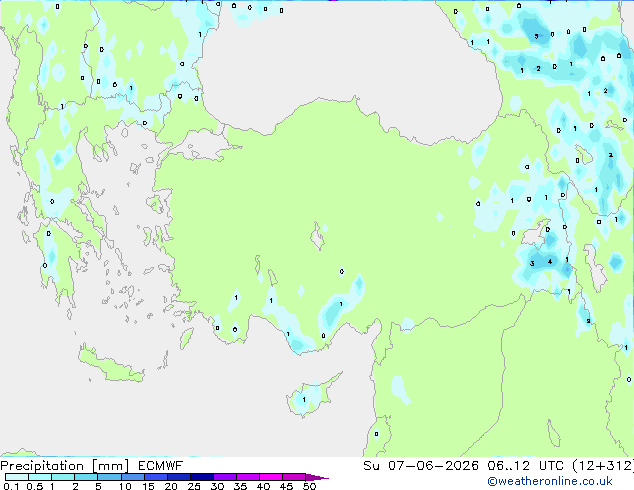Click the 0.1–0.5 mm legend swatch
Viewport: 634px width, 490px height.
[x=17, y=477]
